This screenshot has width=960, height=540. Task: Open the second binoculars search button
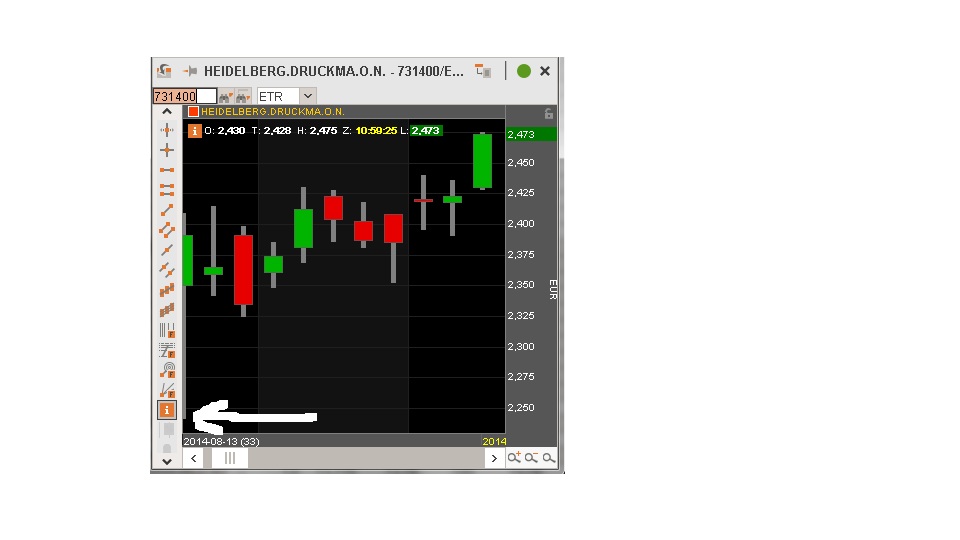(x=243, y=96)
